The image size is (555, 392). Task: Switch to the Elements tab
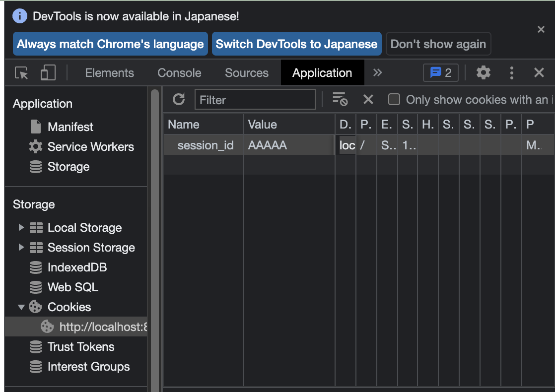[x=109, y=73]
